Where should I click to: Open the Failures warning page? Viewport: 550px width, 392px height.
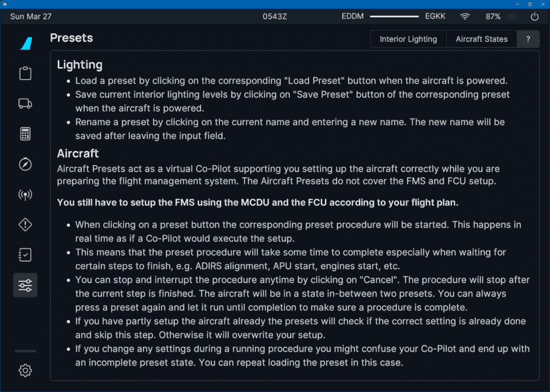[x=25, y=224]
